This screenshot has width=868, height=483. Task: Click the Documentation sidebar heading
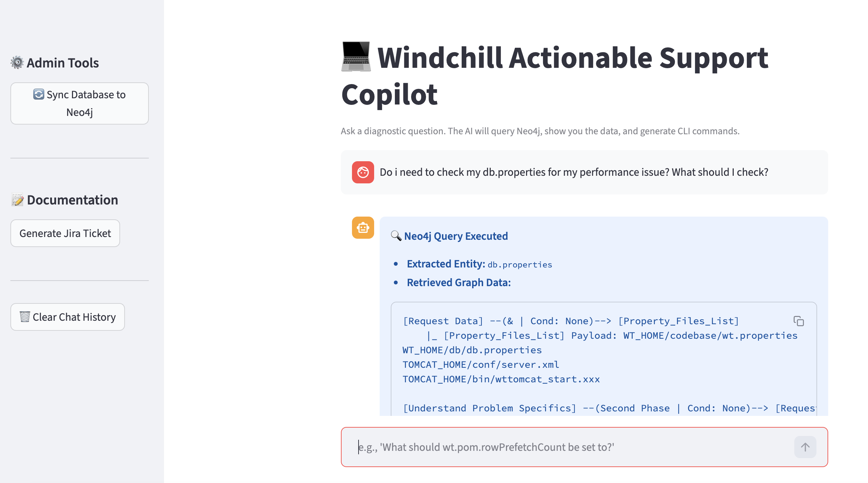click(x=72, y=200)
